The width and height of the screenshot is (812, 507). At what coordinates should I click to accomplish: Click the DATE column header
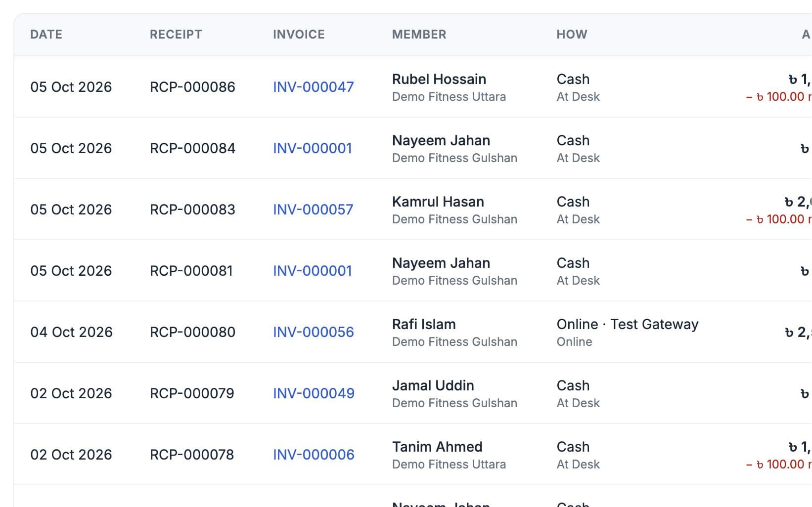coord(46,35)
